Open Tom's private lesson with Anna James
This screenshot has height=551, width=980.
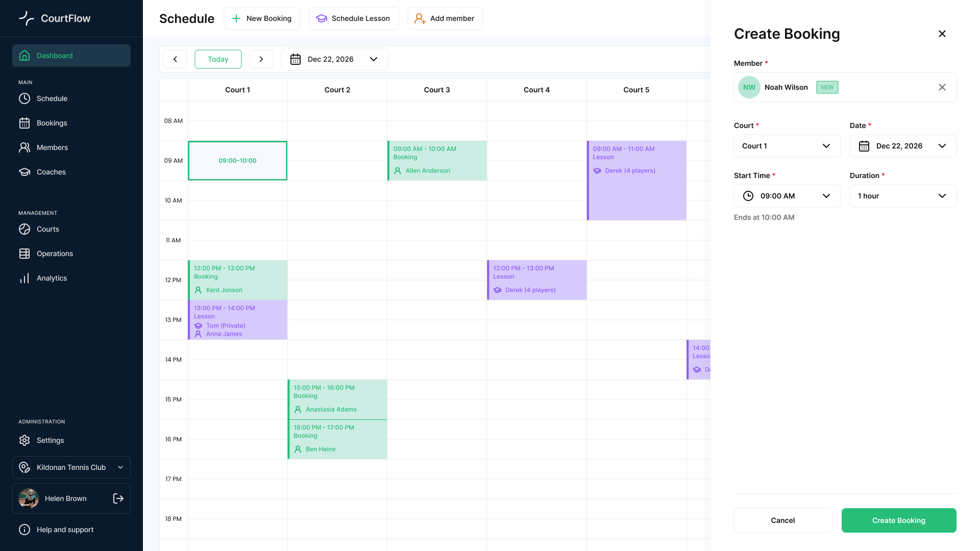[x=237, y=320]
